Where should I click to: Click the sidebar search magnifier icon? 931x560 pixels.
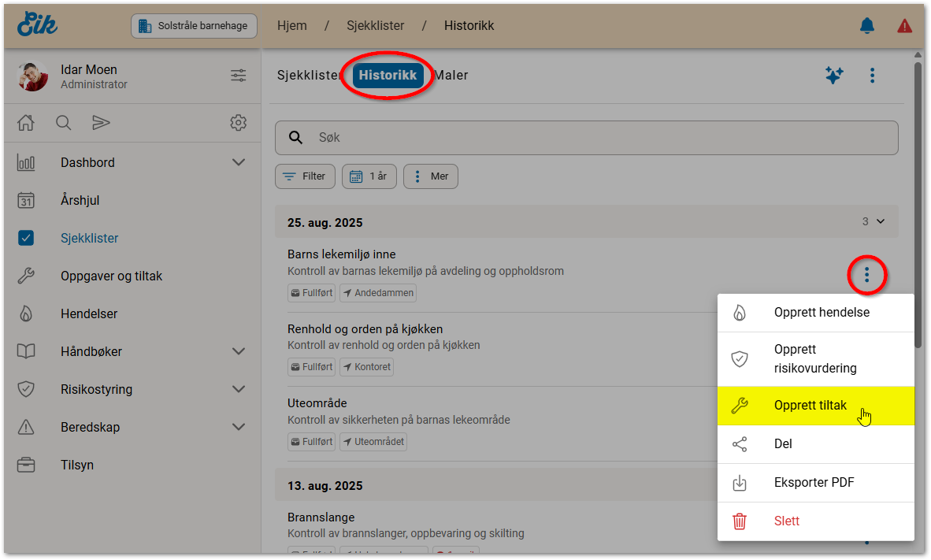pyautogui.click(x=64, y=123)
